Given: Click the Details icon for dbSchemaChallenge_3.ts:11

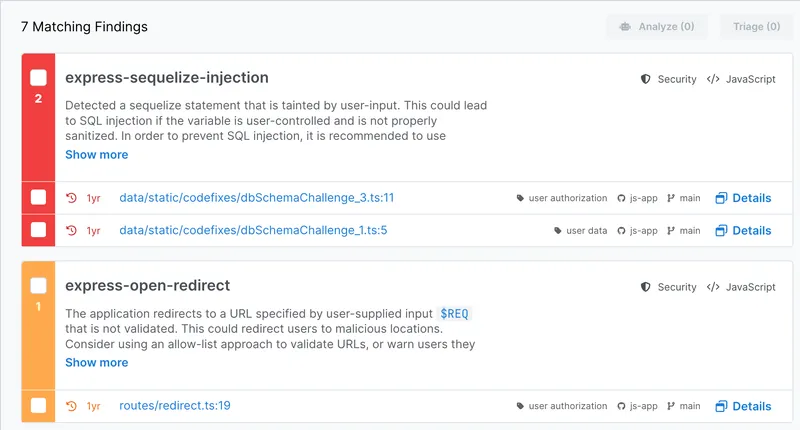Looking at the screenshot, I should pos(721,198).
